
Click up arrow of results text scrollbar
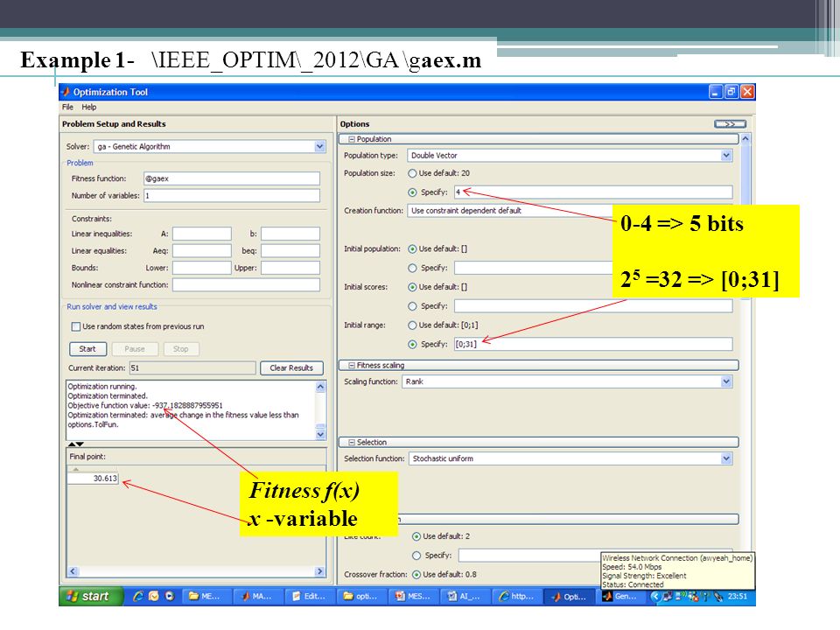coord(320,386)
